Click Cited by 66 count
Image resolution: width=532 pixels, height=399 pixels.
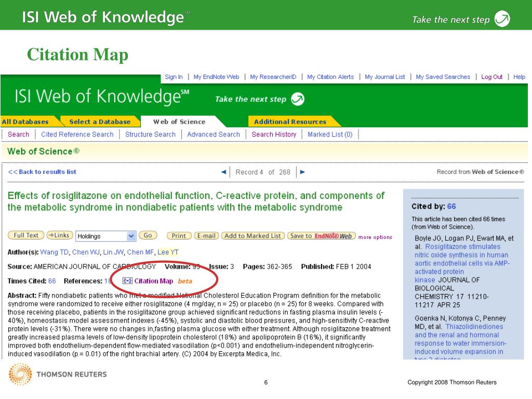coord(451,206)
